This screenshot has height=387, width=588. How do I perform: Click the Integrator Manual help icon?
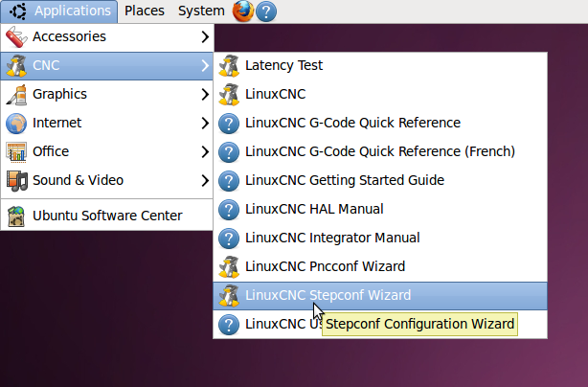(229, 239)
